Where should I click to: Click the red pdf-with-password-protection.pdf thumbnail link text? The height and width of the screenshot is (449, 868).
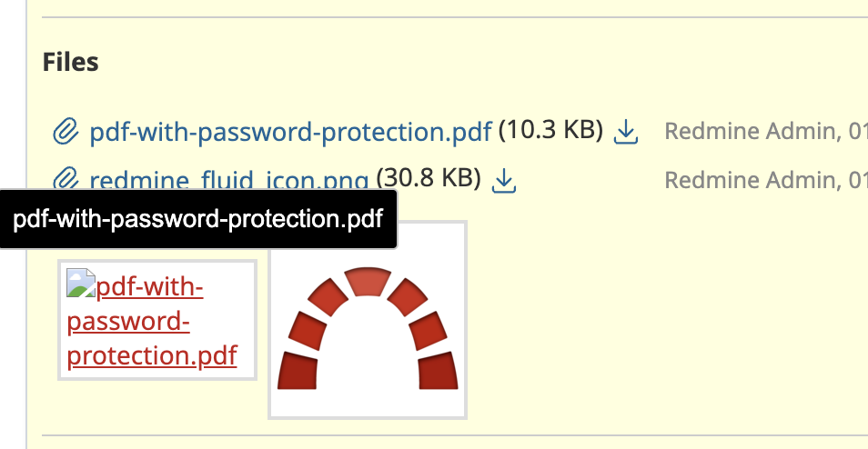pyautogui.click(x=152, y=321)
